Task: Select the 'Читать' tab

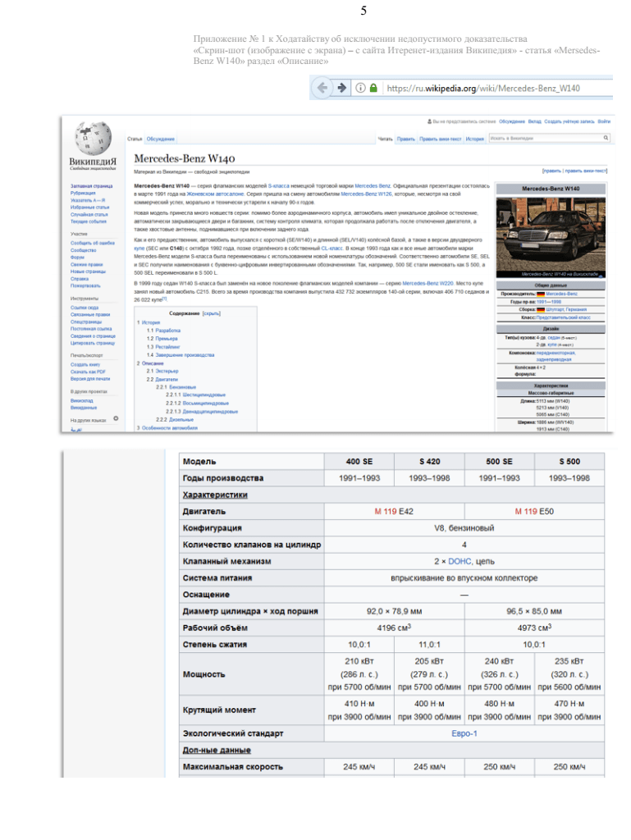Action: [385, 139]
